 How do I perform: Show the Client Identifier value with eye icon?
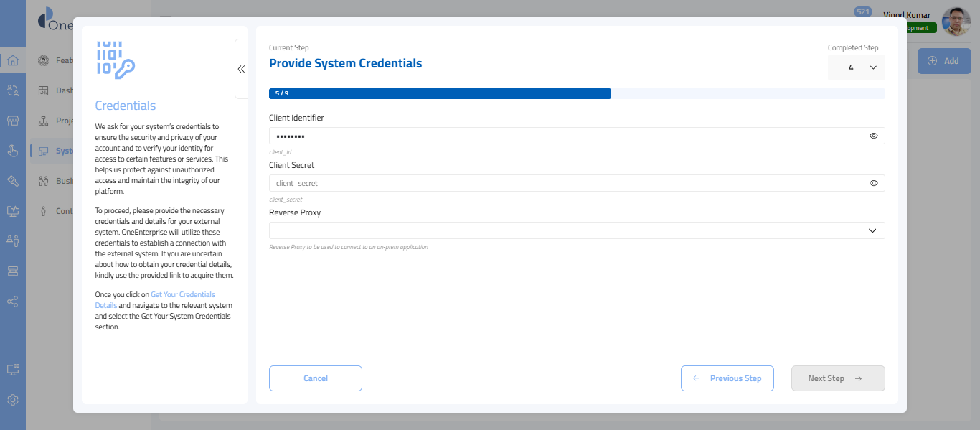873,136
